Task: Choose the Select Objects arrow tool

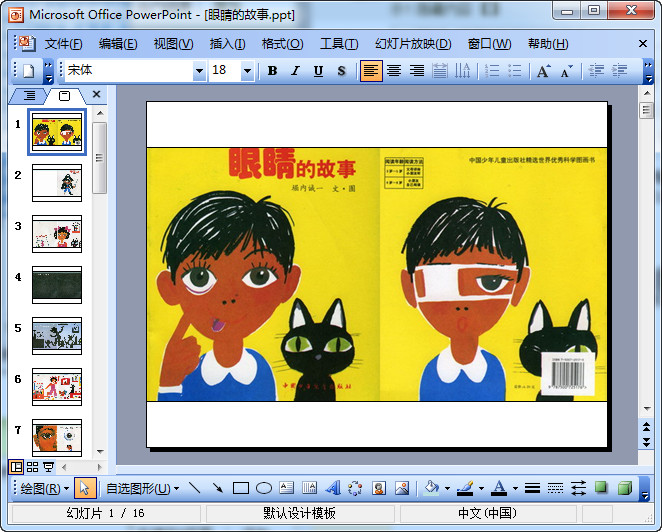Action: (x=85, y=489)
